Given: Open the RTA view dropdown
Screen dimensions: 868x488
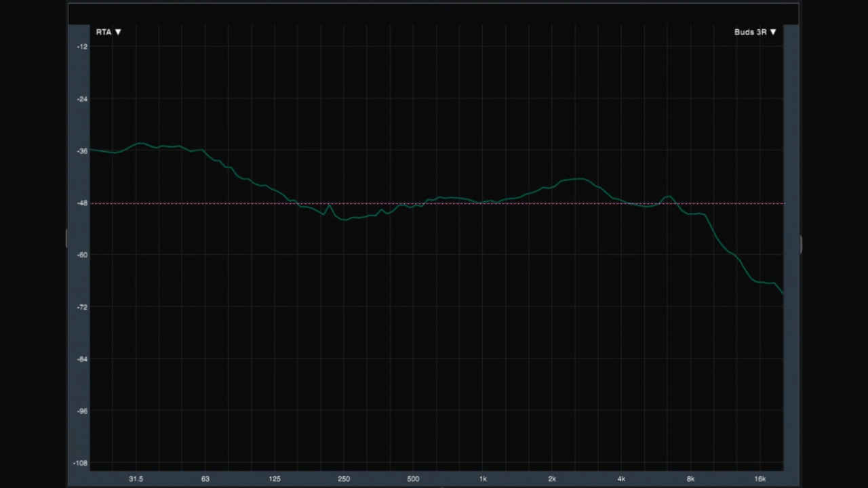Looking at the screenshot, I should tap(108, 32).
